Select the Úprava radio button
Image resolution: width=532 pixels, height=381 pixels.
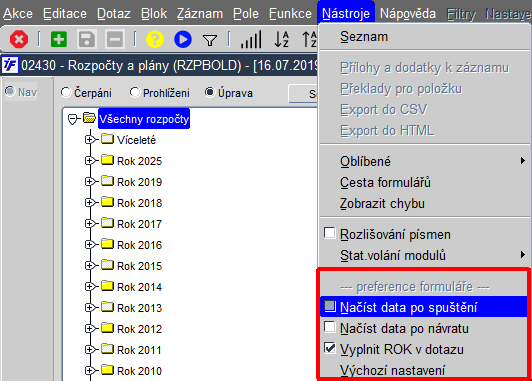(210, 92)
